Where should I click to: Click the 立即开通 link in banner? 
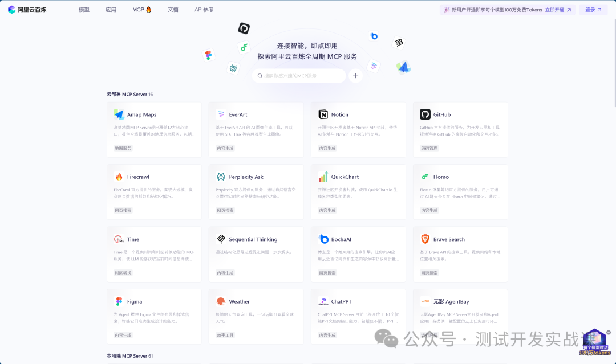pyautogui.click(x=558, y=10)
